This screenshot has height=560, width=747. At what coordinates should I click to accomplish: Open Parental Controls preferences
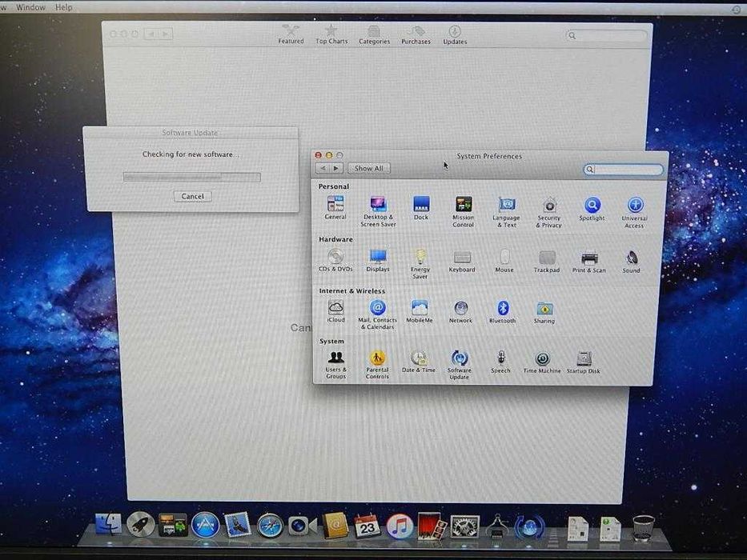pos(377,366)
